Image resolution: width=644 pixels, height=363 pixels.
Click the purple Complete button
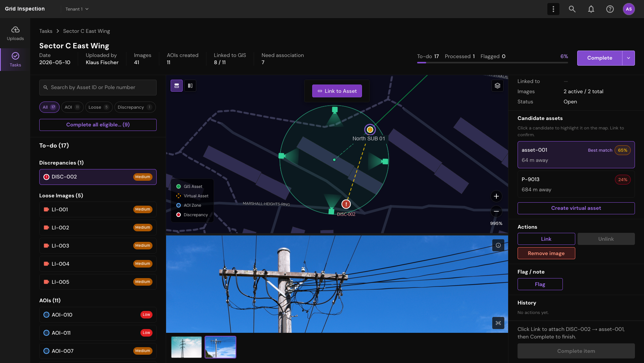click(600, 58)
